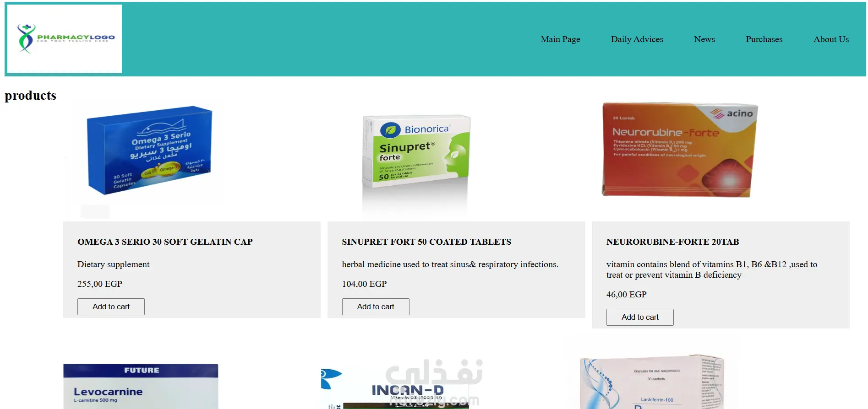This screenshot has height=409, width=868.
Task: Add Sinupret Fort tablets to cart
Action: 376,307
